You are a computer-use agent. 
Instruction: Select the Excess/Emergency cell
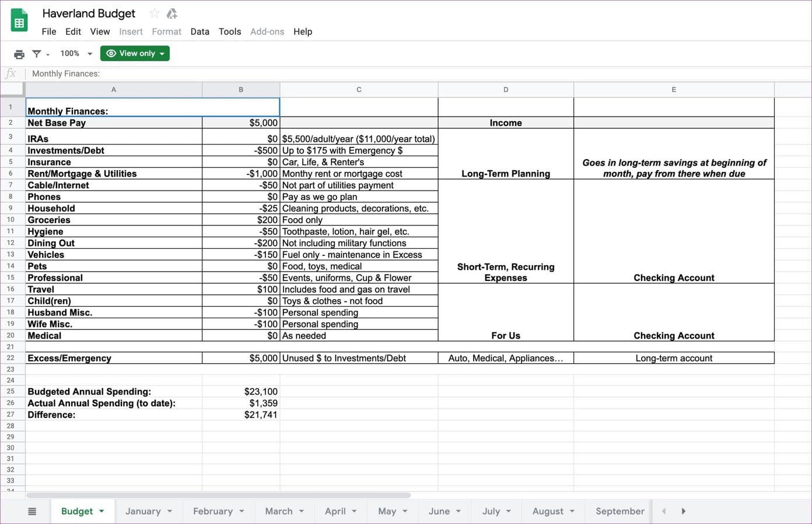coord(114,358)
